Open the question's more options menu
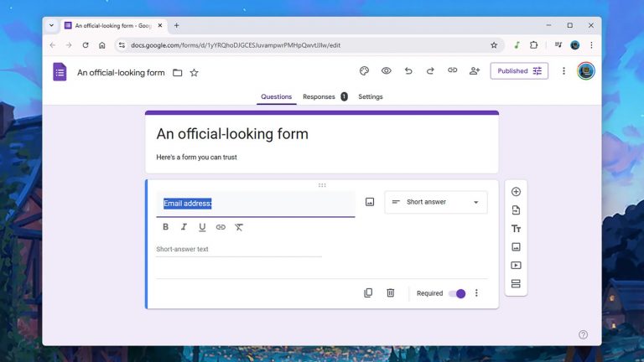 (x=476, y=293)
